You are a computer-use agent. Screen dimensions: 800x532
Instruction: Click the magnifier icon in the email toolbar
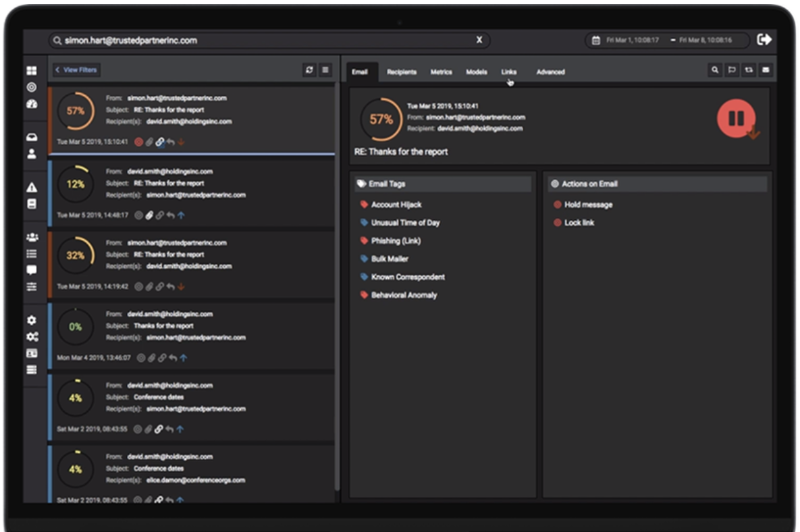tap(715, 70)
